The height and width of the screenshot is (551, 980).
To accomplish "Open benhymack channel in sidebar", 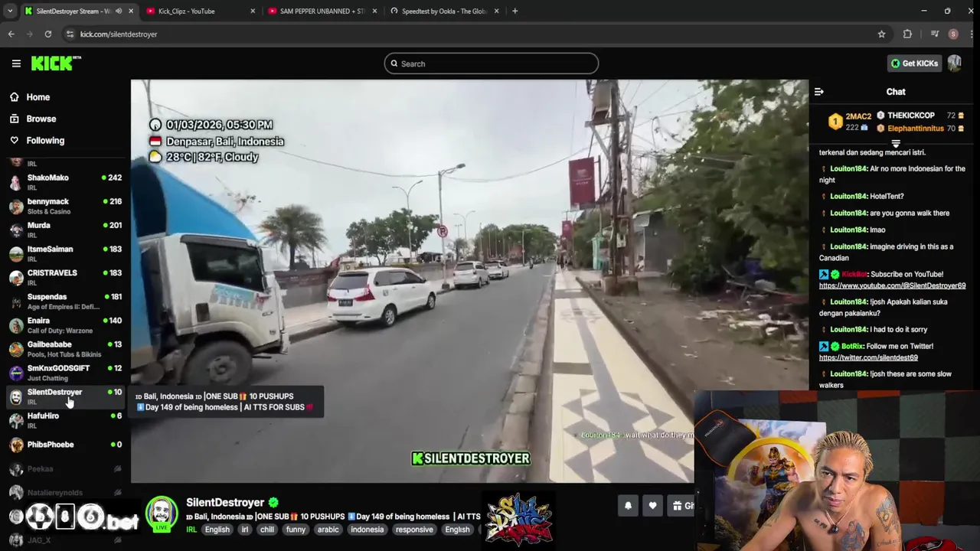I will [x=65, y=206].
